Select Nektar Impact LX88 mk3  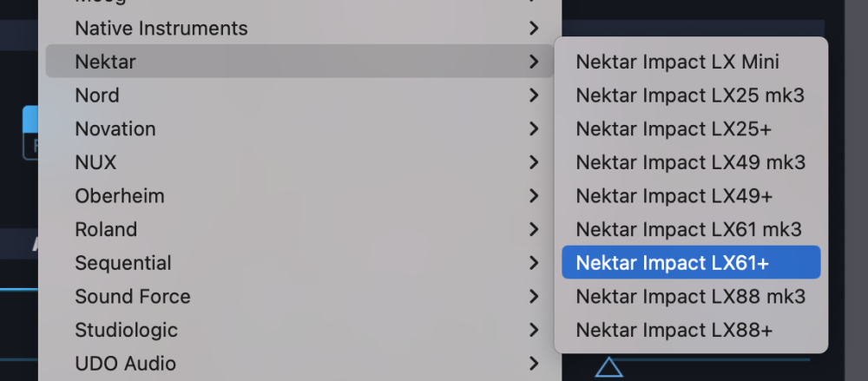point(690,297)
